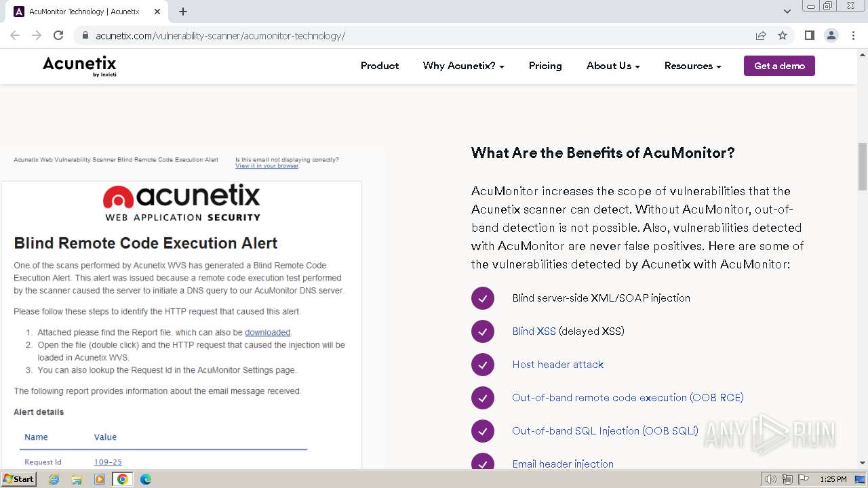Viewport: 868px width, 488px height.
Task: Click checkmark icon beside Blind XSS
Action: (483, 331)
